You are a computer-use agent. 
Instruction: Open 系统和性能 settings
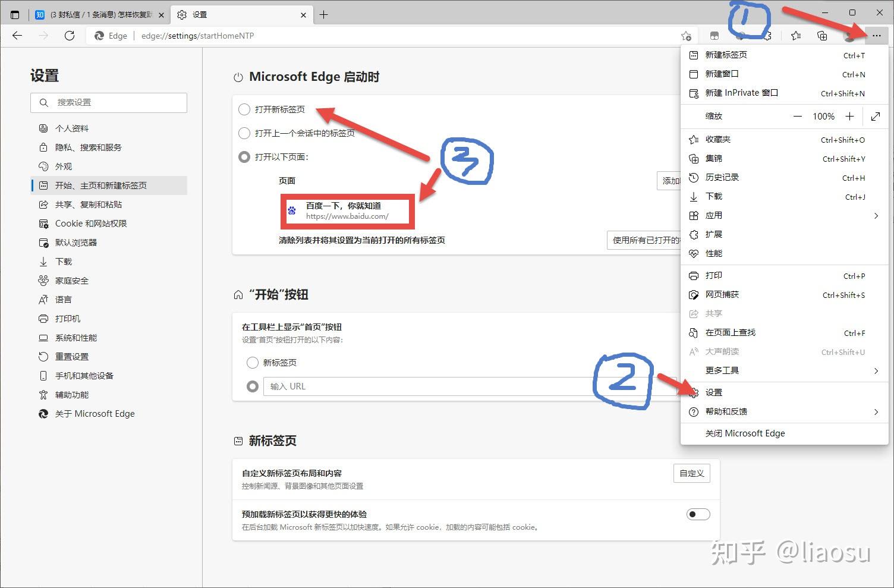pos(109,338)
